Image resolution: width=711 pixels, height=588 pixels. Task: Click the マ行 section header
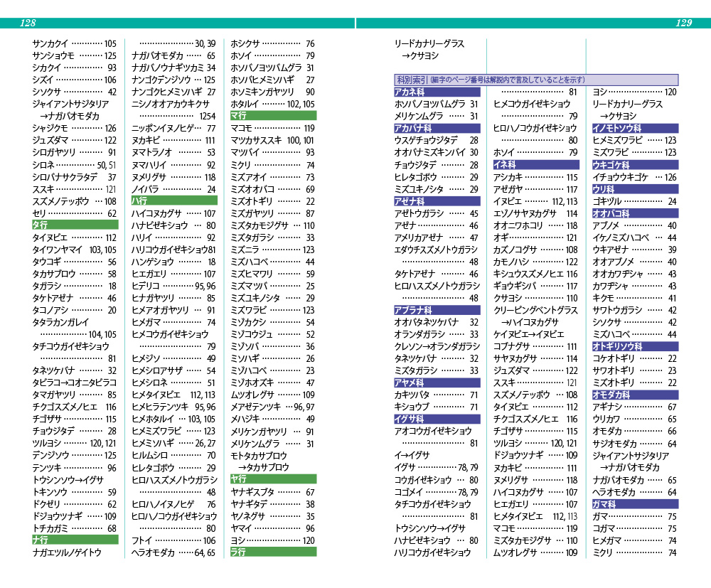(273, 116)
